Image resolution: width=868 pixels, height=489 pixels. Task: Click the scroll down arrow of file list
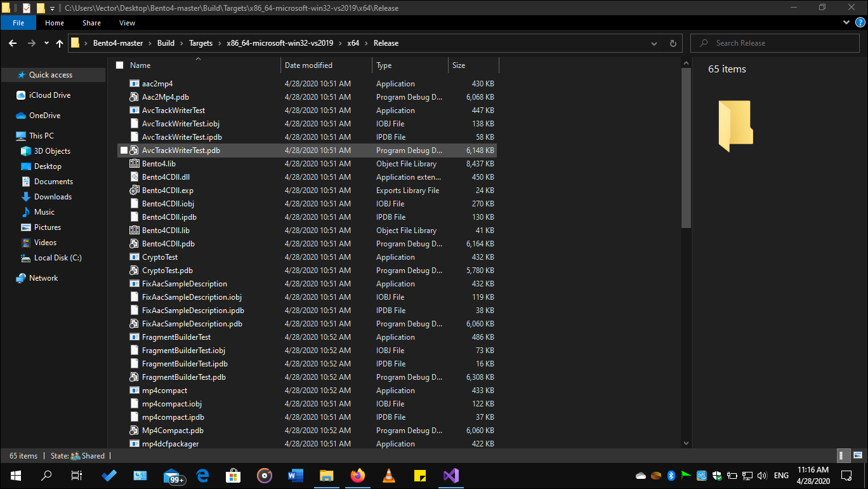point(686,443)
